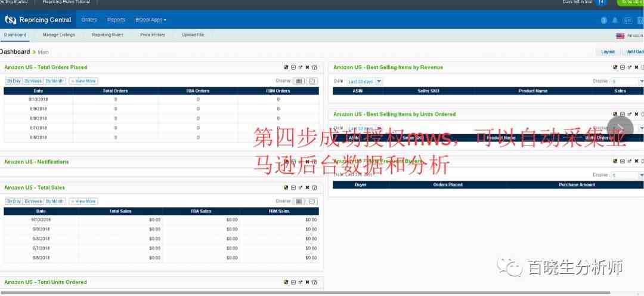Image resolution: width=644 pixels, height=296 pixels.
Task: Edit settings of Best Selling by Units Ordered
Action: [x=615, y=115]
